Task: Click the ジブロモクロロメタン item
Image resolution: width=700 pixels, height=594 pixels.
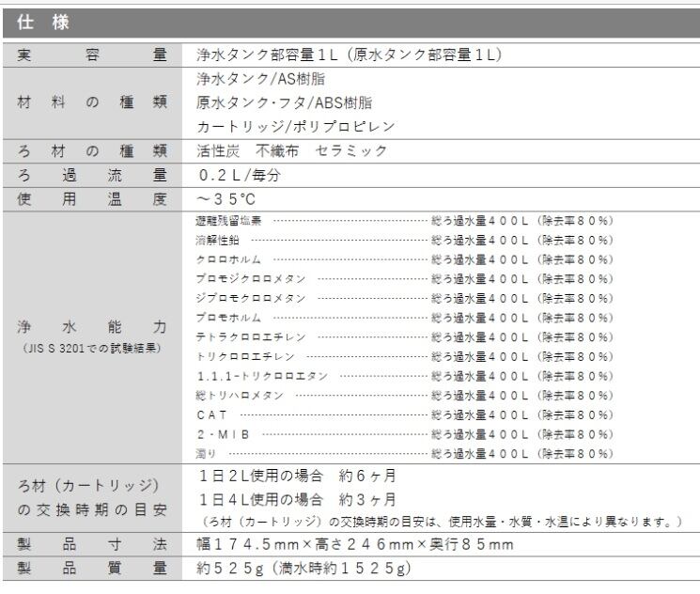Action: click(x=251, y=298)
